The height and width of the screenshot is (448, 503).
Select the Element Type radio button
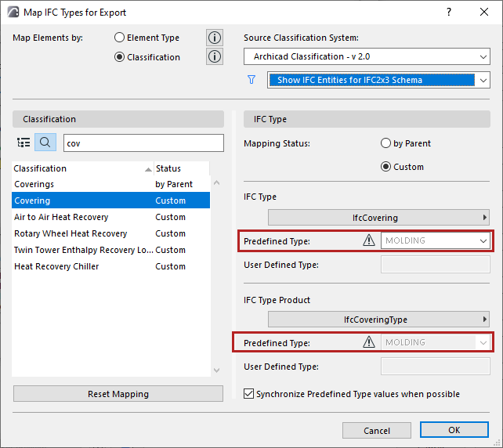click(x=119, y=38)
